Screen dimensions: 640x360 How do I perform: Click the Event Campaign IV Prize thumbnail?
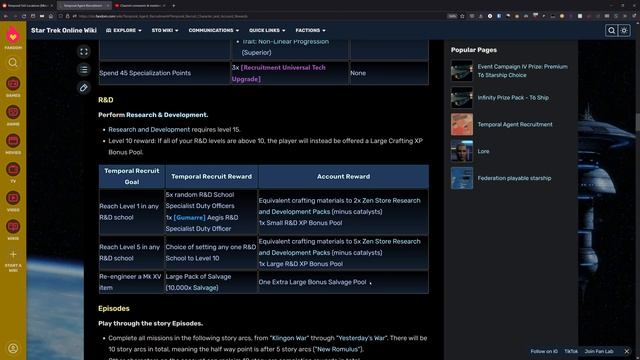tap(462, 71)
